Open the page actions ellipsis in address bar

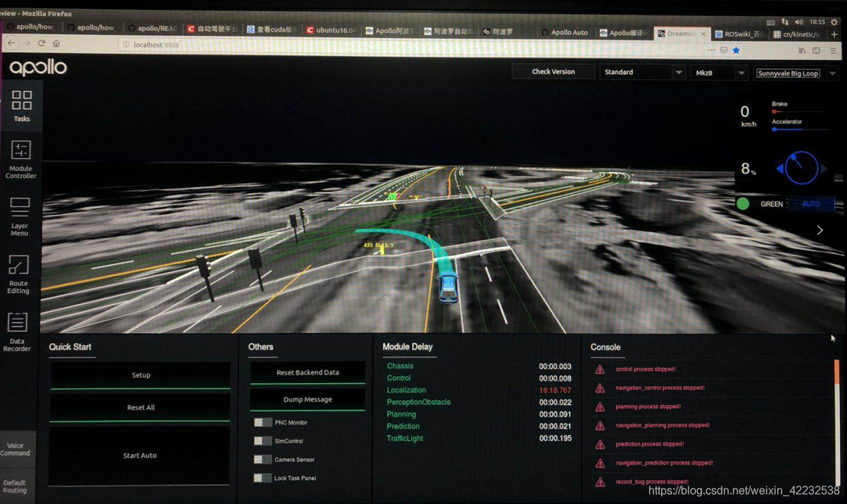711,50
